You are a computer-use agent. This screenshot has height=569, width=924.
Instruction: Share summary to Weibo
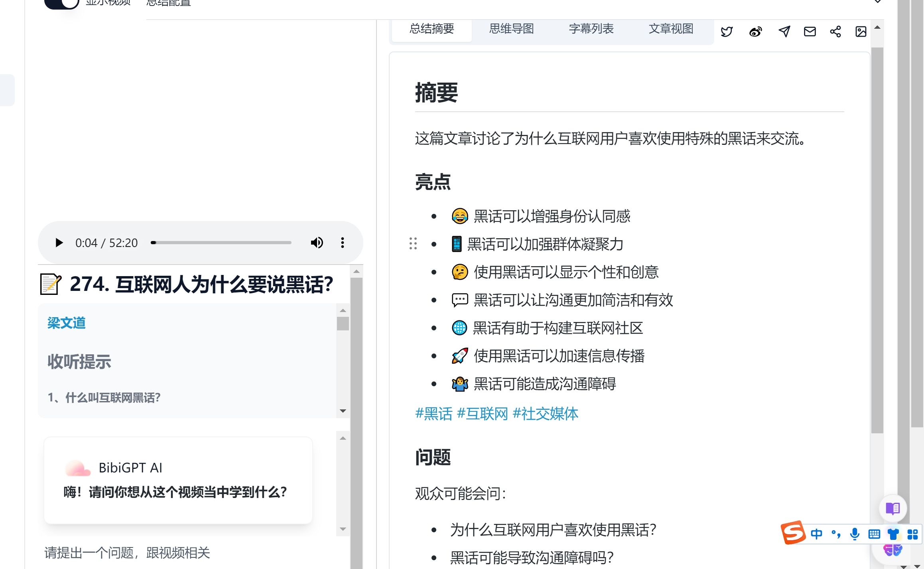coord(755,32)
